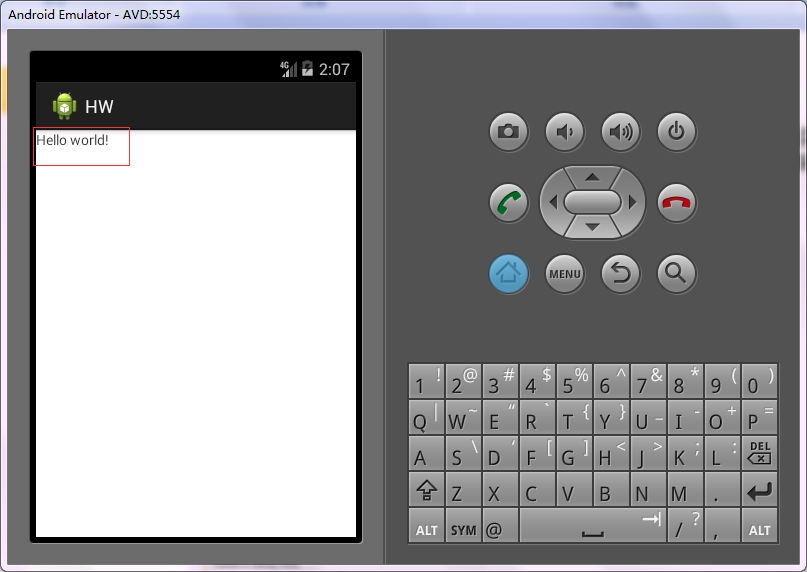Tap the HW app launcher icon
The height and width of the screenshot is (572, 807).
click(64, 107)
